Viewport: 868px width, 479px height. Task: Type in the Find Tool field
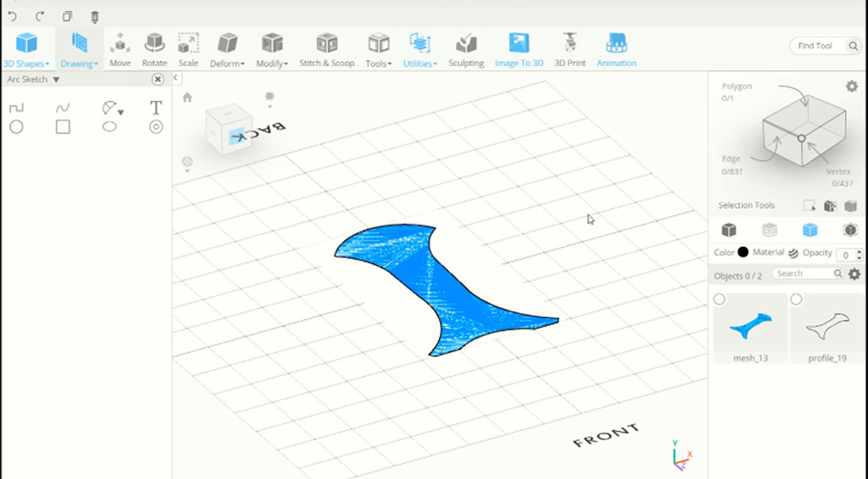[815, 46]
